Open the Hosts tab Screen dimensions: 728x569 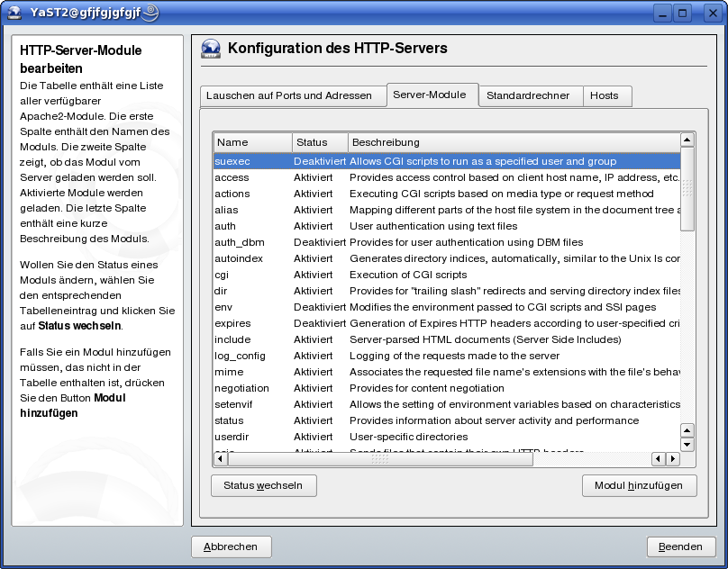click(605, 95)
